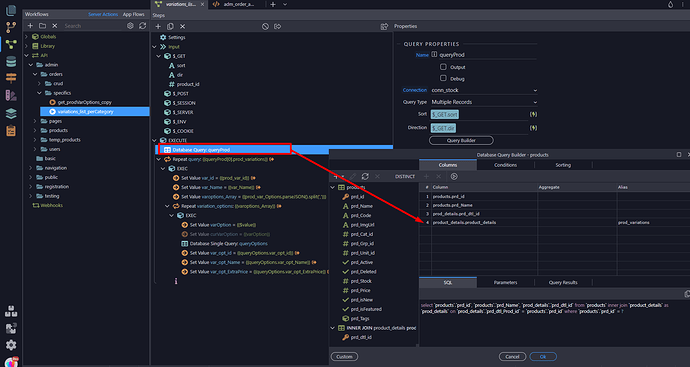
Task: Collapse the $_GET node in the Steps tree
Action: 159,56
